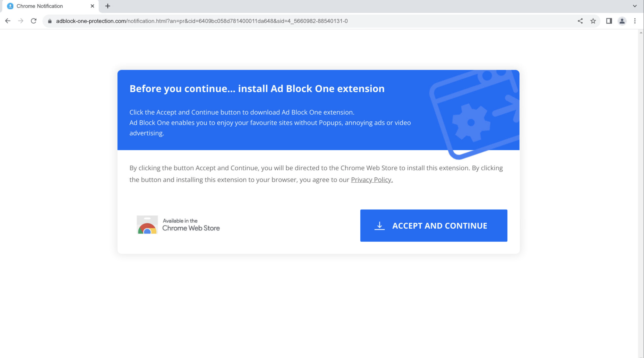Navigate back to the previous page
The width and height of the screenshot is (644, 358).
coord(8,21)
